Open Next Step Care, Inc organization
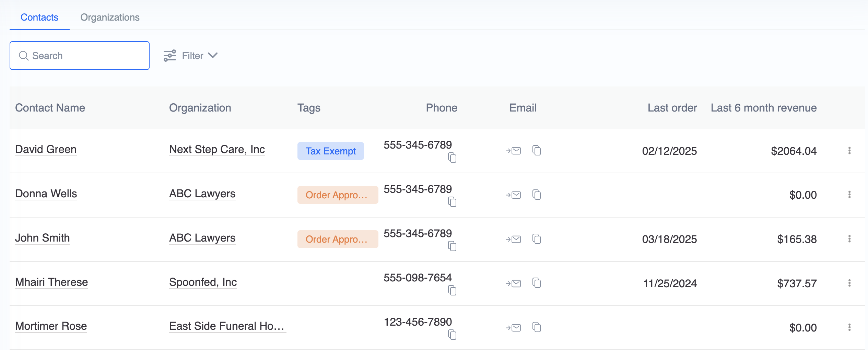The height and width of the screenshot is (350, 868). pos(217,149)
